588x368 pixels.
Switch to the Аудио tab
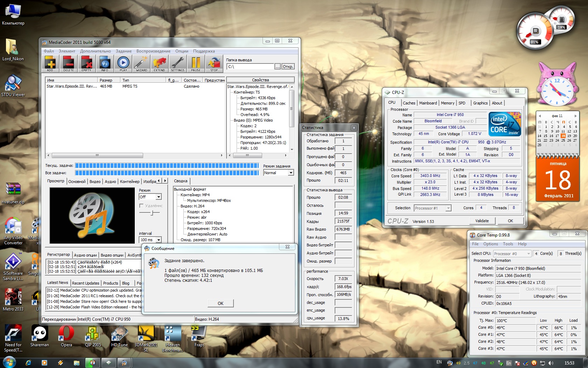[110, 182]
